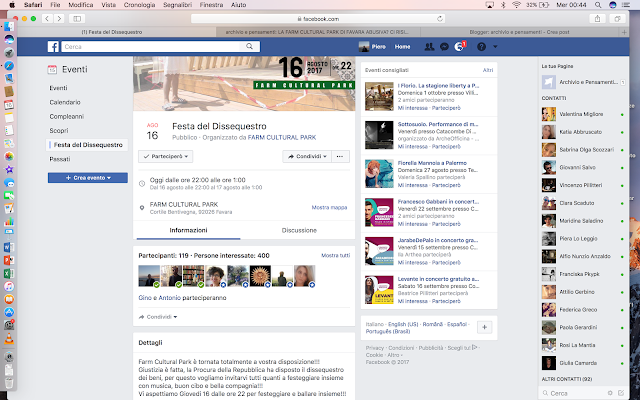
Task: Open Levante in concerto event thumbnail
Action: coord(379,290)
